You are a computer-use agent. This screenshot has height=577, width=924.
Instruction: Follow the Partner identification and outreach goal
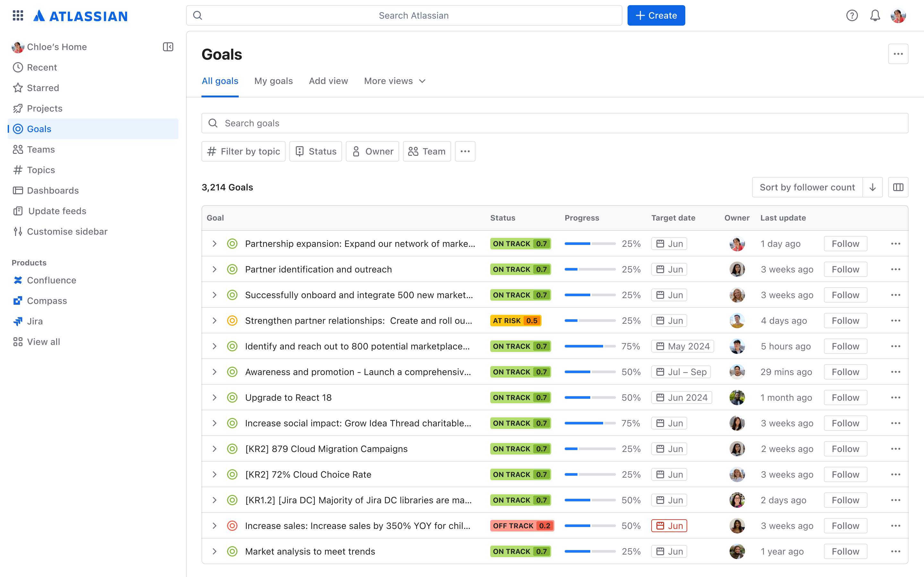pos(845,269)
